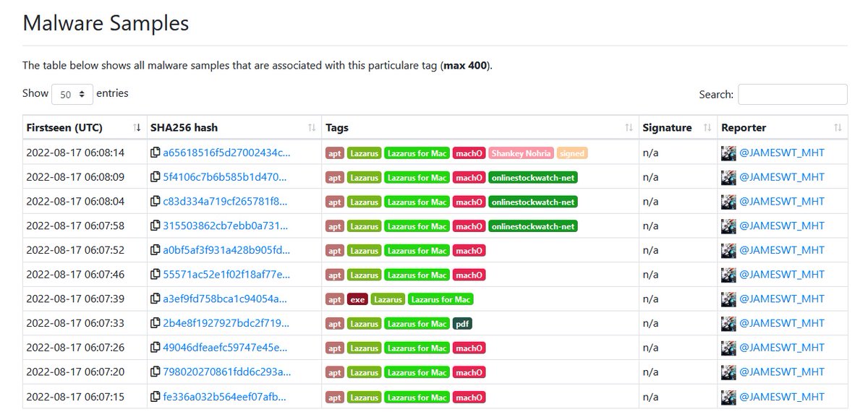Click onlinestockwatch-net tag in 06:07:58 row

(533, 227)
